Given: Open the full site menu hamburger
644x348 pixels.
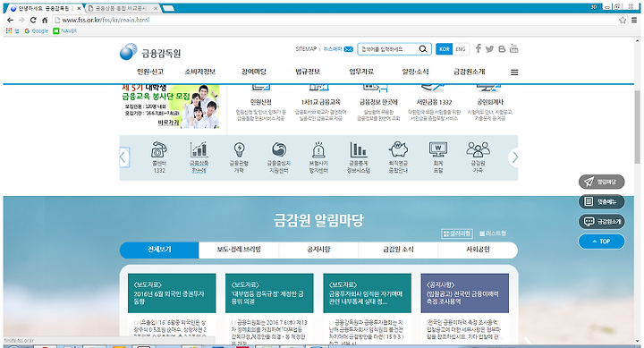Looking at the screenshot, I should click(514, 72).
